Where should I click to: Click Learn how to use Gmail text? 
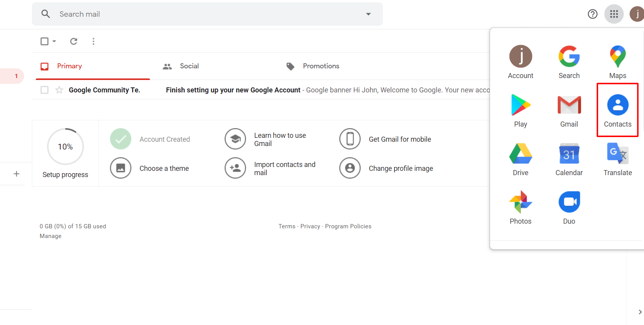pyautogui.click(x=280, y=139)
